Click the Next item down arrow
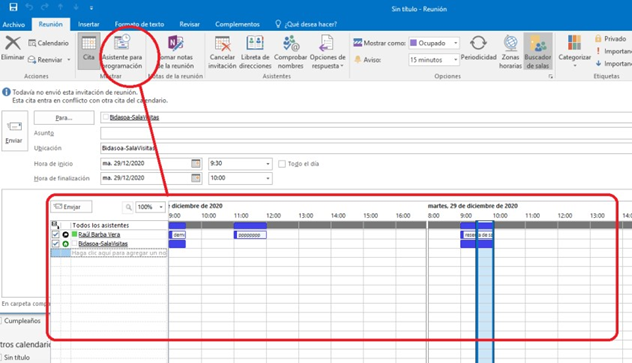 (x=76, y=7)
